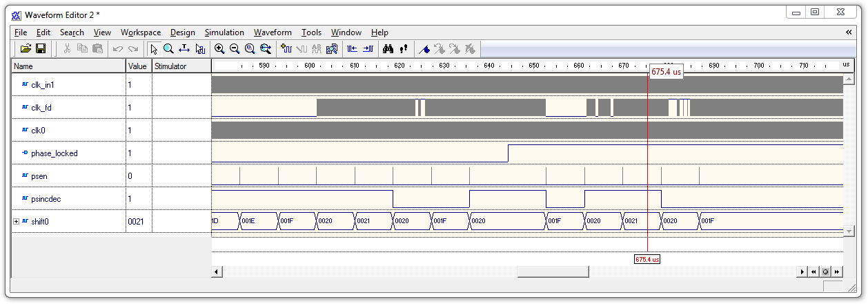Screen dimensions: 868x304
Task: Click the Value column header
Action: 139,66
